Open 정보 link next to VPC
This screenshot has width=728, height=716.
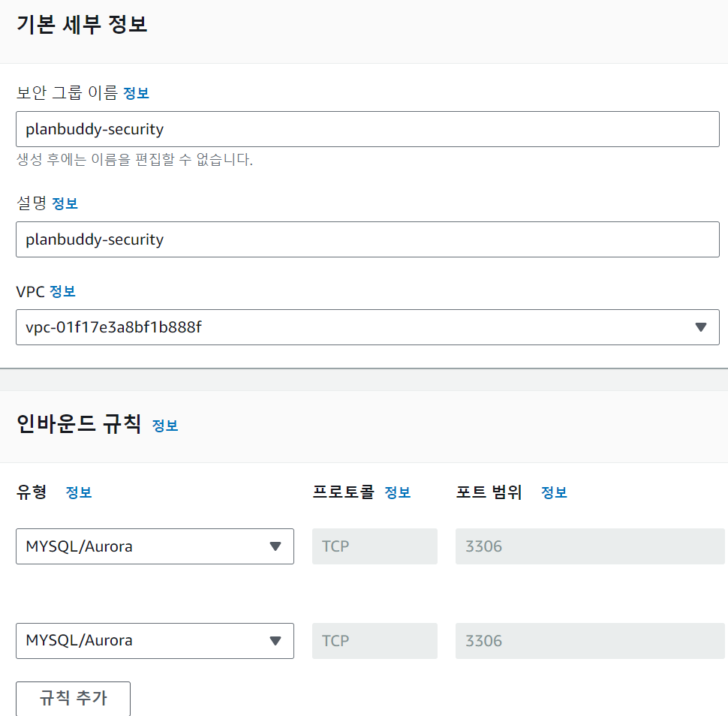pyautogui.click(x=62, y=292)
